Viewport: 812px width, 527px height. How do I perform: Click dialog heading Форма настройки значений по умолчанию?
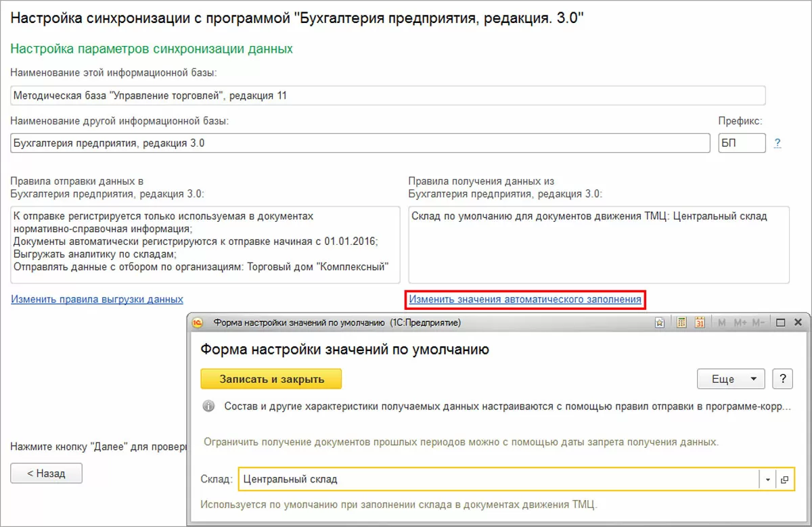(345, 350)
